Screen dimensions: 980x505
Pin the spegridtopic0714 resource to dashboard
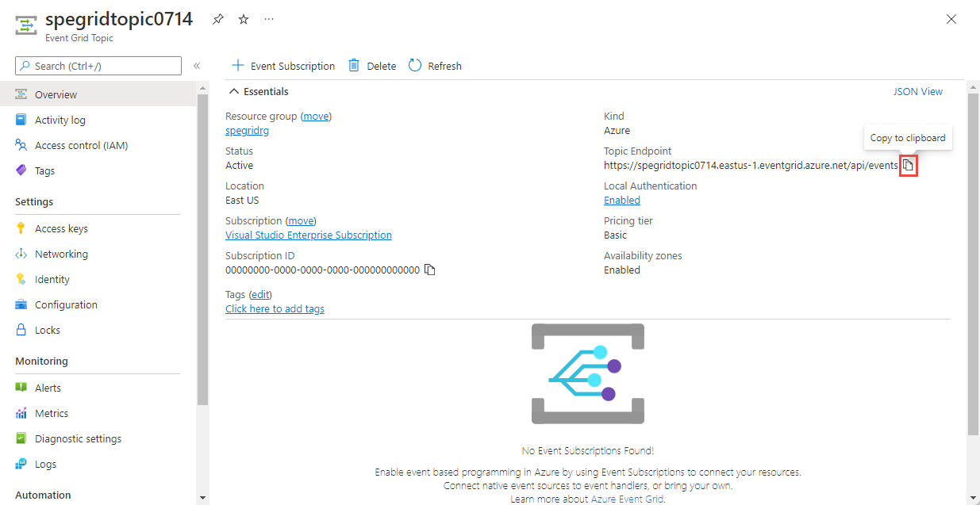[x=217, y=20]
